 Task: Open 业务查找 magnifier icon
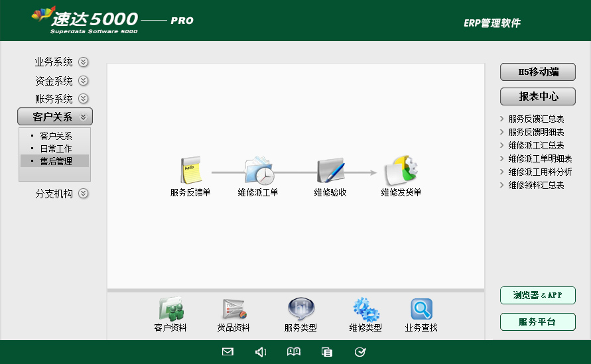point(421,309)
